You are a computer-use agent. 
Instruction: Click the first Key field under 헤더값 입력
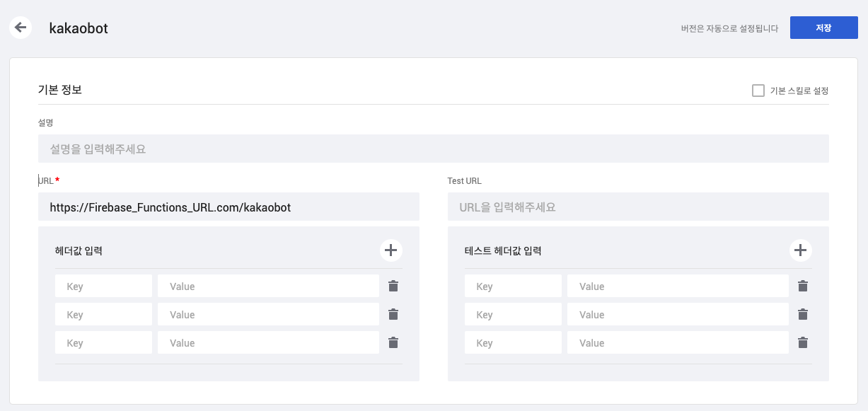[103, 286]
